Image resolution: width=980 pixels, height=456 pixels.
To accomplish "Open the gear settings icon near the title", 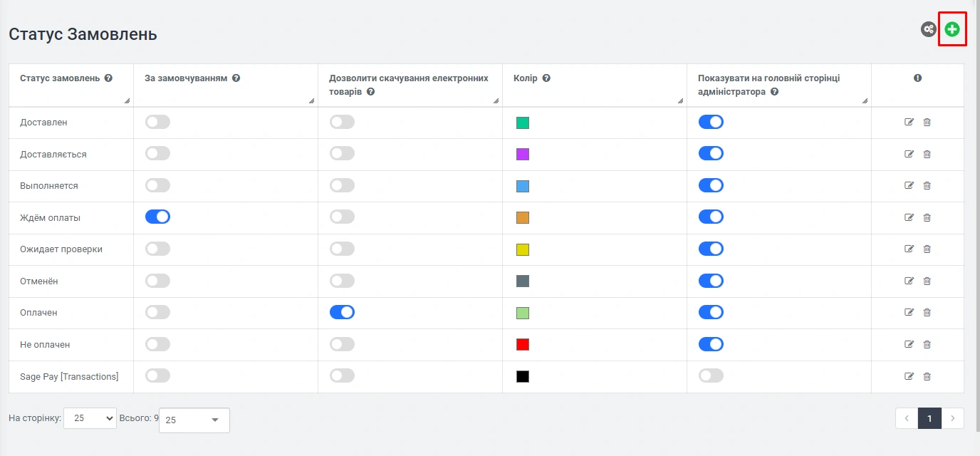I will point(928,29).
